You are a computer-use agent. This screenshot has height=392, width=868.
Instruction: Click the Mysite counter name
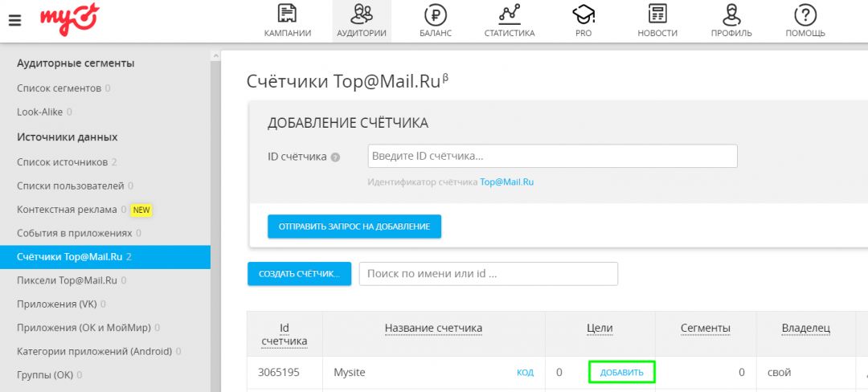pyautogui.click(x=350, y=372)
